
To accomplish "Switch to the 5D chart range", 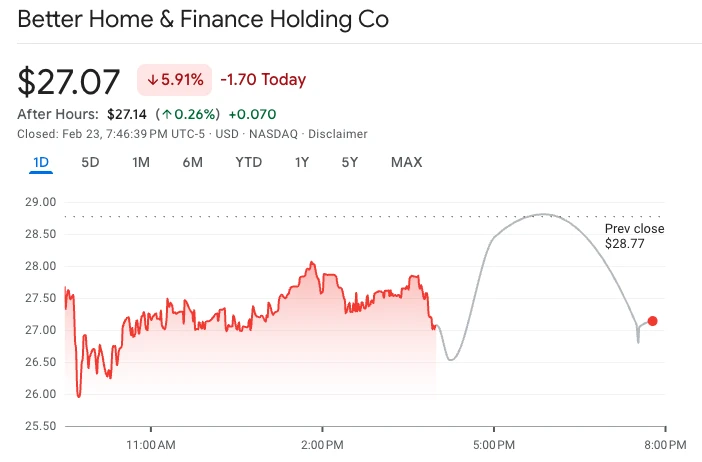I will pyautogui.click(x=90, y=162).
